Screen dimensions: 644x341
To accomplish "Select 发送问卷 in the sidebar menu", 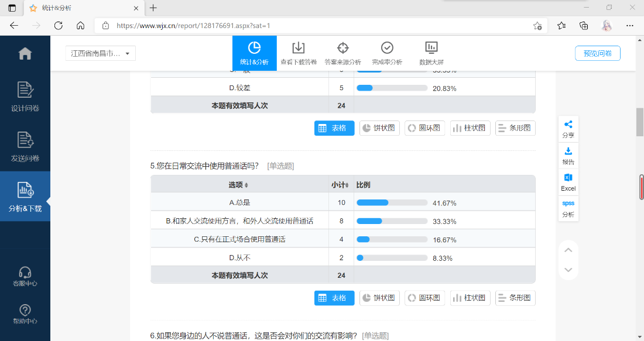I will 25,147.
